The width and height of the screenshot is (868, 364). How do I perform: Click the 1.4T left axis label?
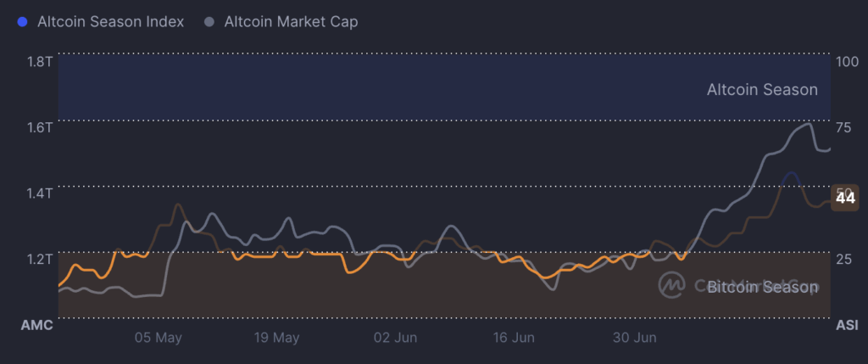[40, 193]
